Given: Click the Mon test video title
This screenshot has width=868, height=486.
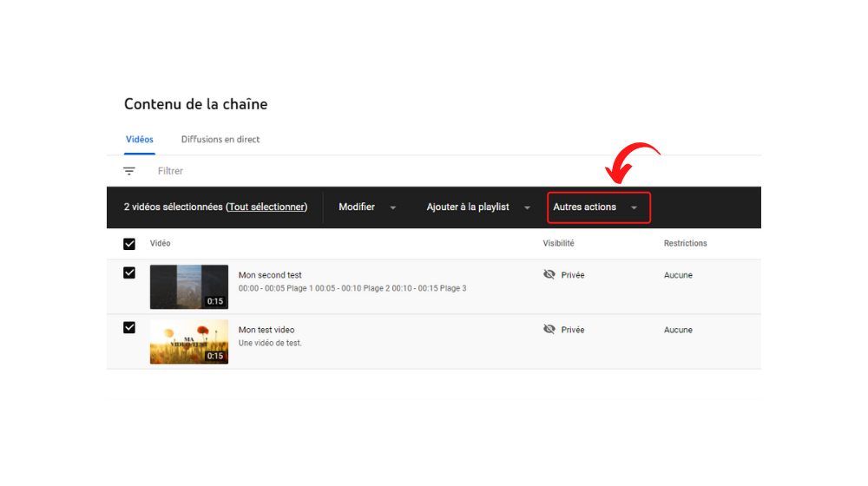Looking at the screenshot, I should point(266,330).
